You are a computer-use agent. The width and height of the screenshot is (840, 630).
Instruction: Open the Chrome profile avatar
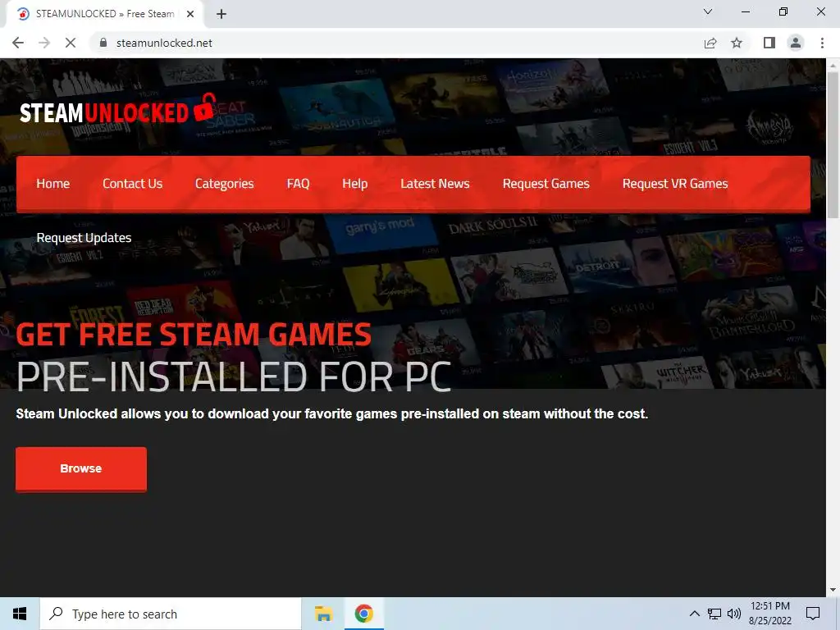pos(796,43)
